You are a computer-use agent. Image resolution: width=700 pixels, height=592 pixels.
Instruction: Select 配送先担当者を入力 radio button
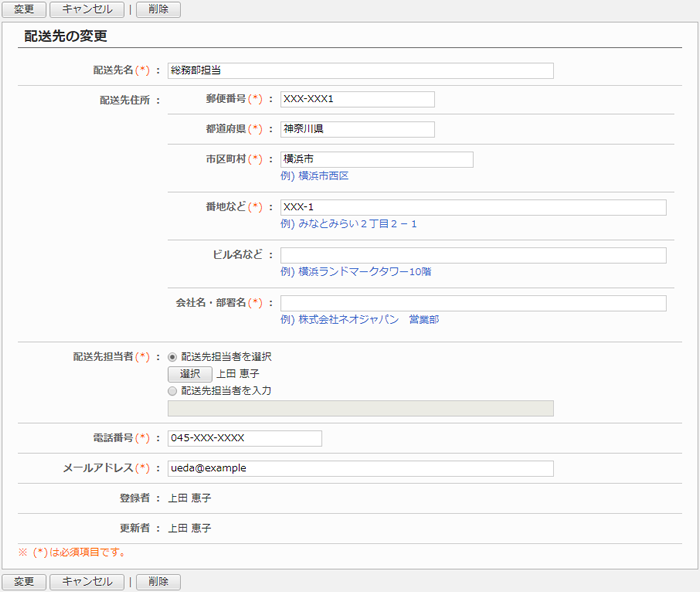(x=173, y=391)
